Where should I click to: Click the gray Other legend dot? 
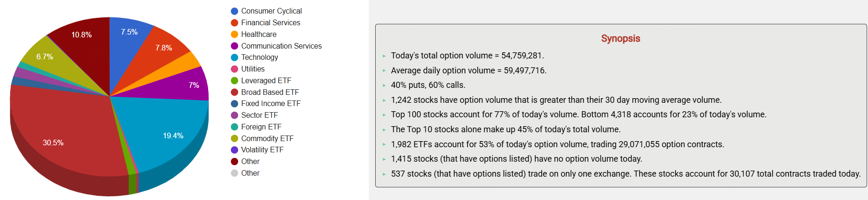(x=235, y=173)
